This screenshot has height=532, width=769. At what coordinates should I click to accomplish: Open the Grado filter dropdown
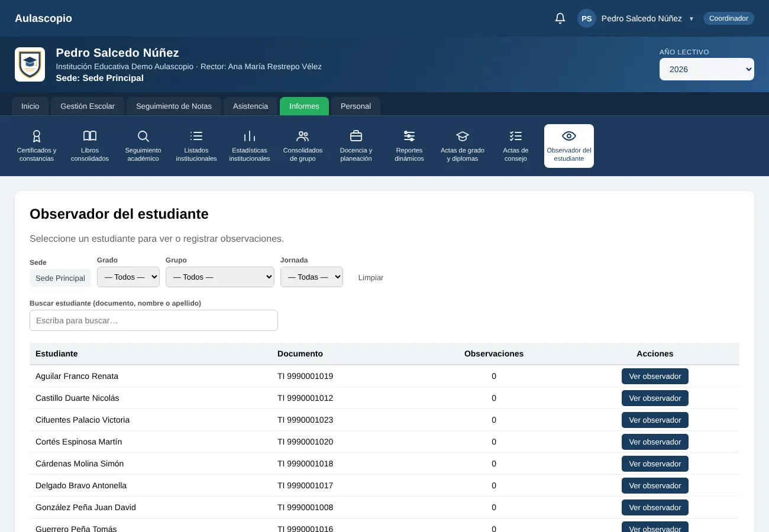[x=128, y=277]
